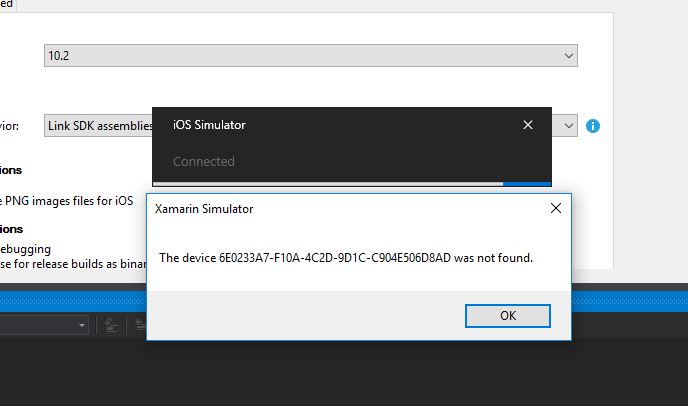
Task: Click the 10.2 value in the version combo box
Action: [x=59, y=56]
